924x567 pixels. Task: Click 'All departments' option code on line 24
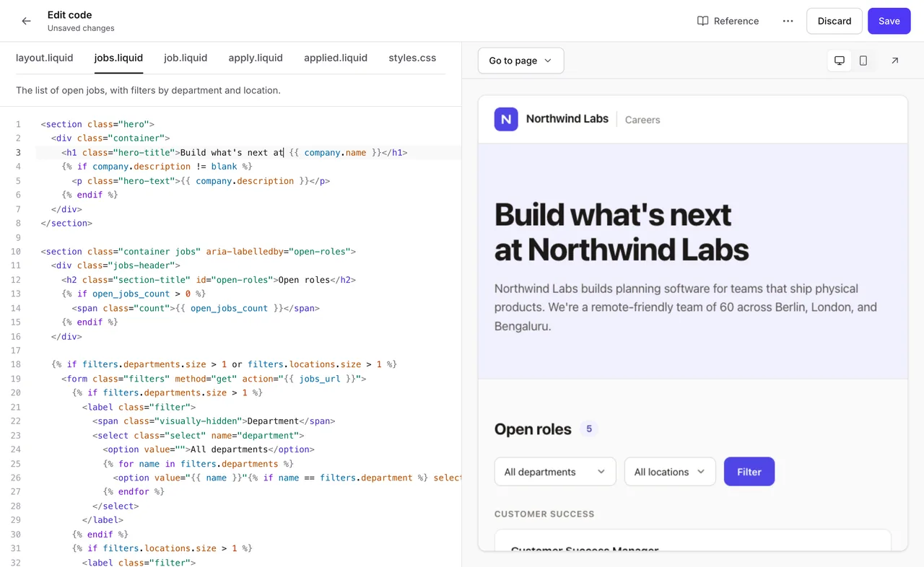(209, 449)
